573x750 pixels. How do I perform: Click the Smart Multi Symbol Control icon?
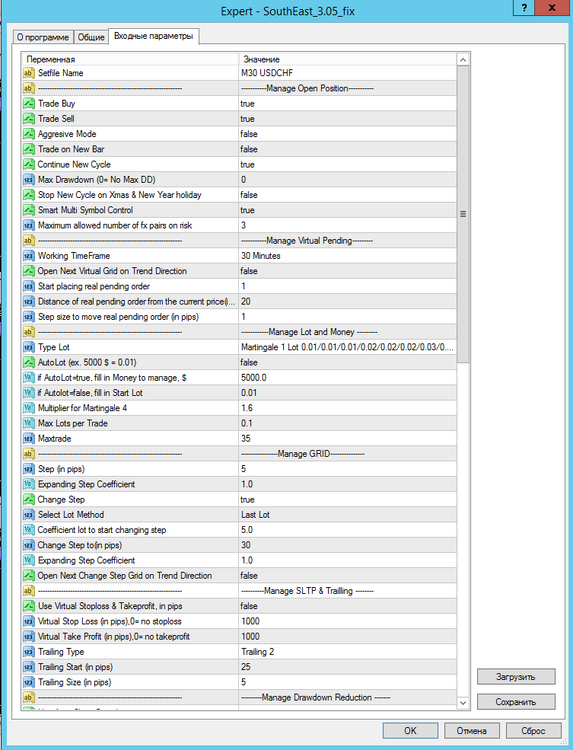[29, 210]
